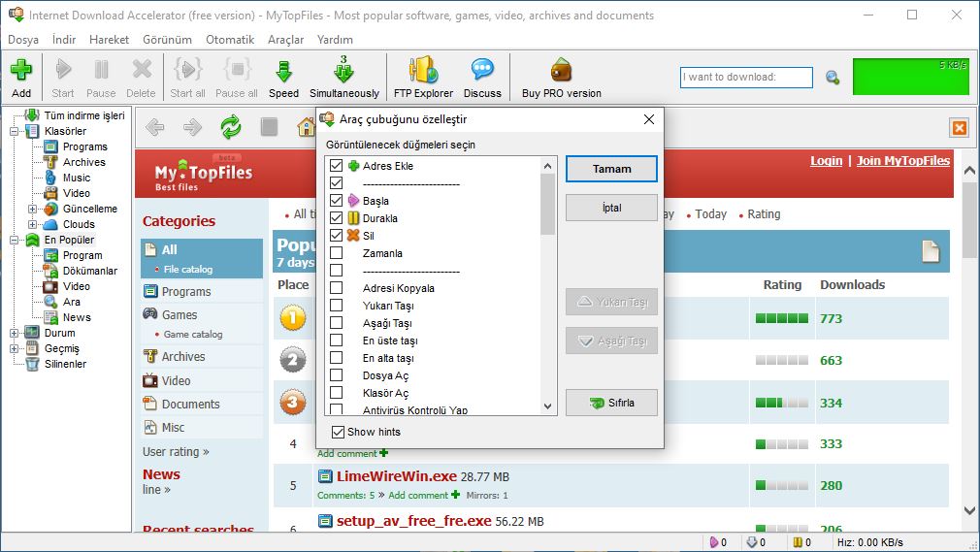Click the Rating filter link
The width and height of the screenshot is (980, 552).
(x=764, y=213)
